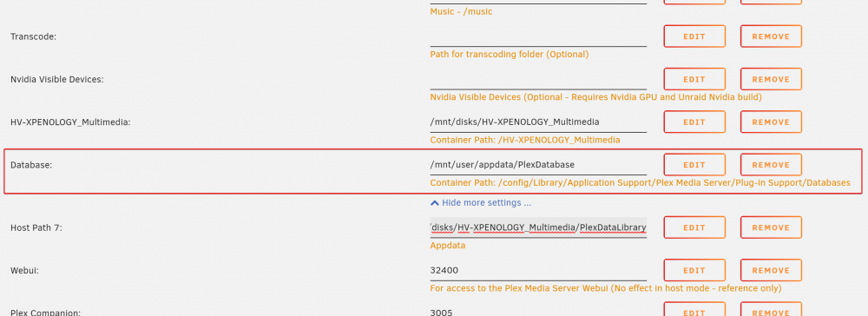The image size is (868, 316).
Task: Click the 'HV-XPENOLOGY_Multimedia:' label
Action: click(70, 122)
